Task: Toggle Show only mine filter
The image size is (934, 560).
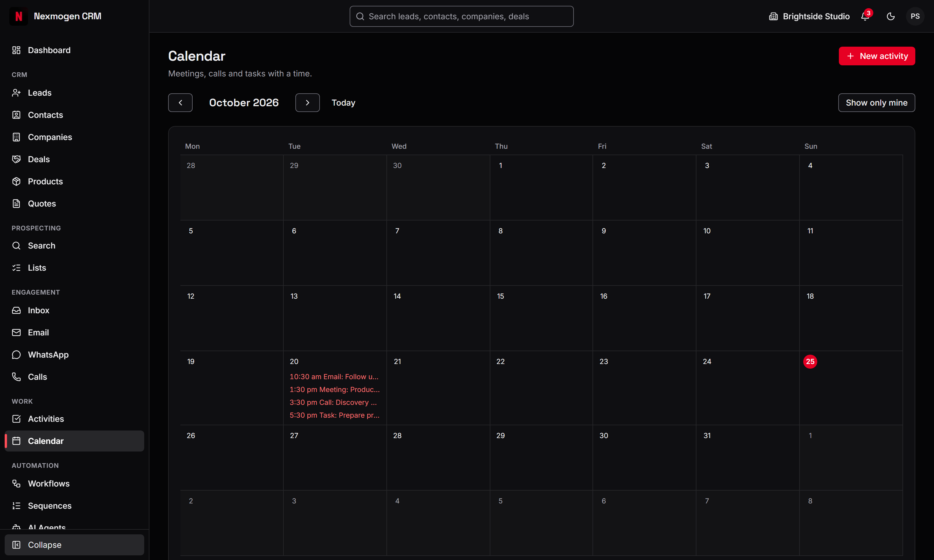Action: 876,103
